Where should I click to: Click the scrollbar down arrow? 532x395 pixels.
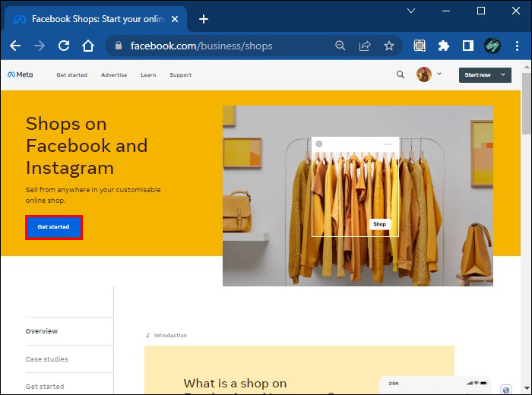pos(527,388)
